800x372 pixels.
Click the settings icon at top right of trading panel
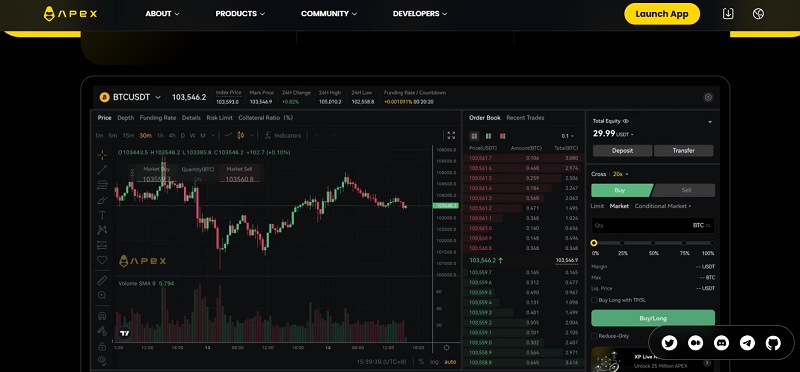[x=708, y=97]
